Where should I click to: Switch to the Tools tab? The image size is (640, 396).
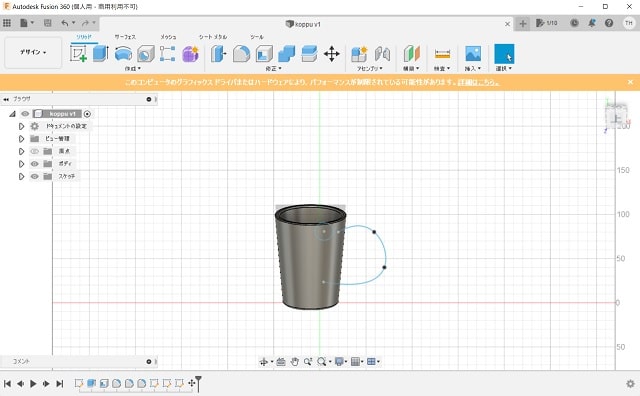(x=257, y=37)
